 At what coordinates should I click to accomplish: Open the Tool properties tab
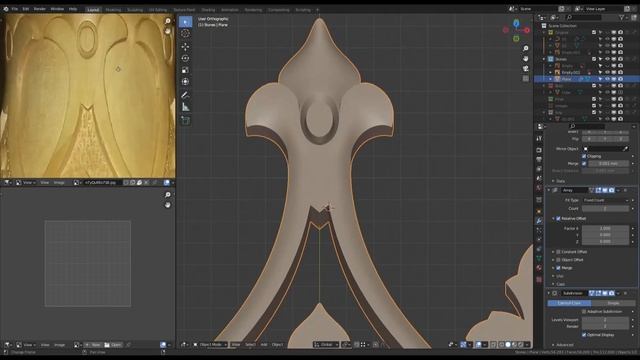tap(539, 139)
